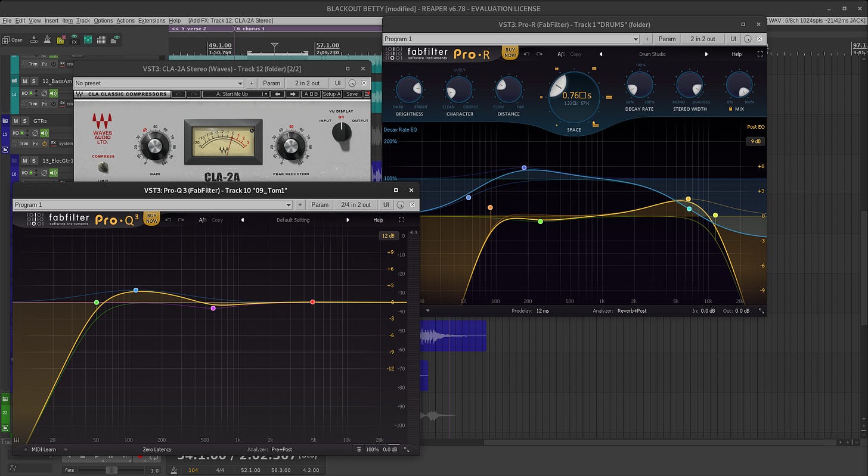Click the Pro-R undo arrow
868x476 pixels.
tap(526, 54)
